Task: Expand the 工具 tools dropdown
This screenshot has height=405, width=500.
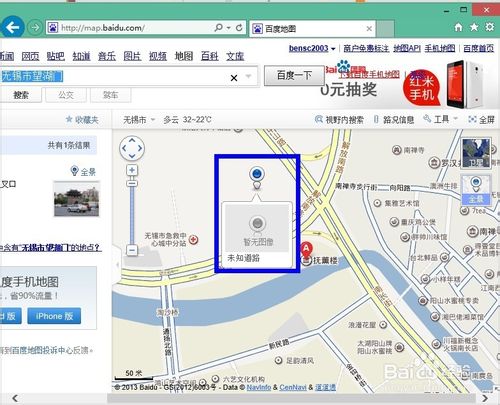Action: point(441,119)
